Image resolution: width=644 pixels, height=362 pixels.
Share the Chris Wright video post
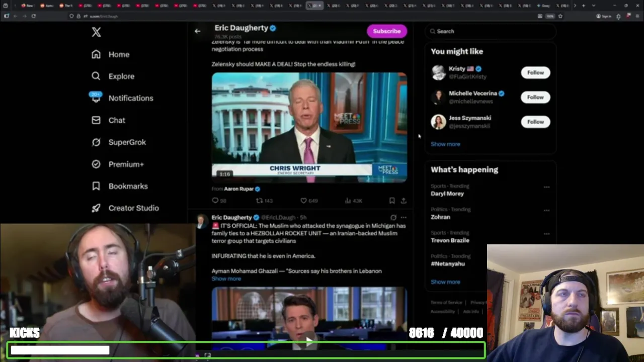[x=404, y=201]
